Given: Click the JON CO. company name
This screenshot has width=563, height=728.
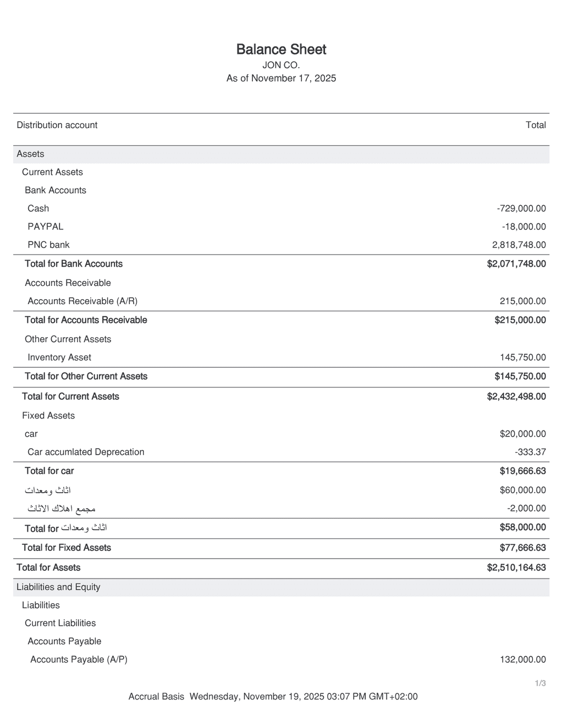Looking at the screenshot, I should (x=281, y=65).
